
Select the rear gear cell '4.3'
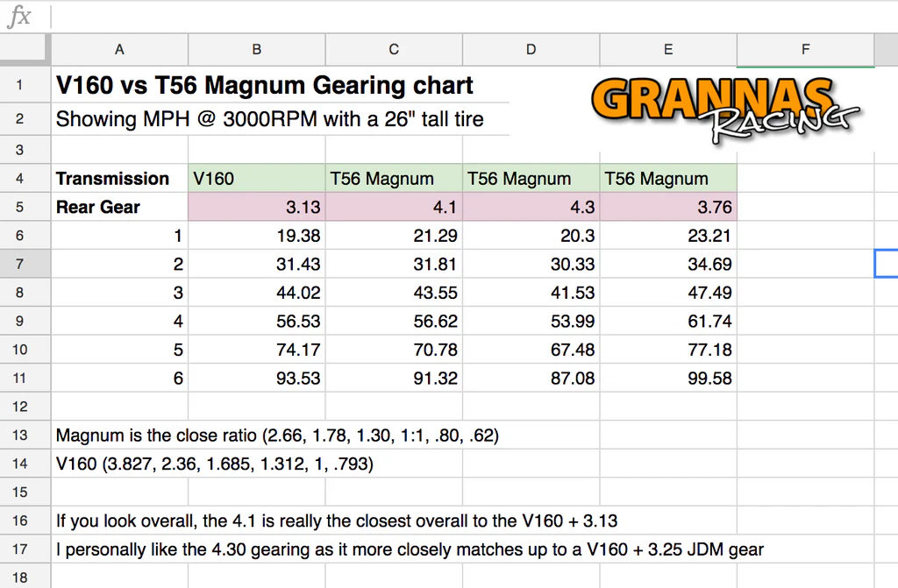tap(531, 207)
